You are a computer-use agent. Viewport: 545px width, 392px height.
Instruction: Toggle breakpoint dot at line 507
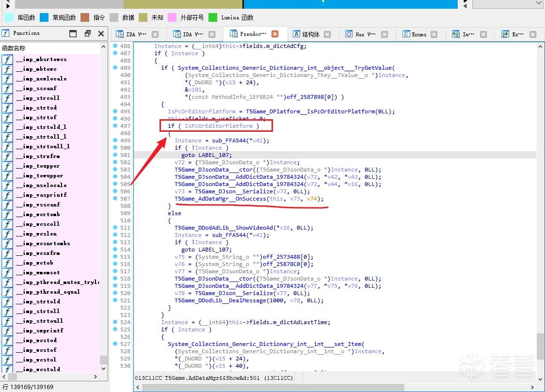coord(115,198)
